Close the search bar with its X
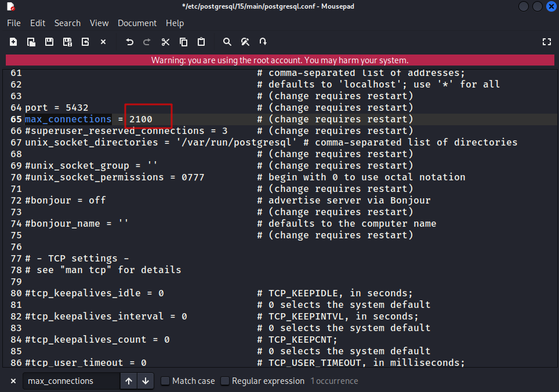Image resolution: width=559 pixels, height=392 pixels. (13, 381)
